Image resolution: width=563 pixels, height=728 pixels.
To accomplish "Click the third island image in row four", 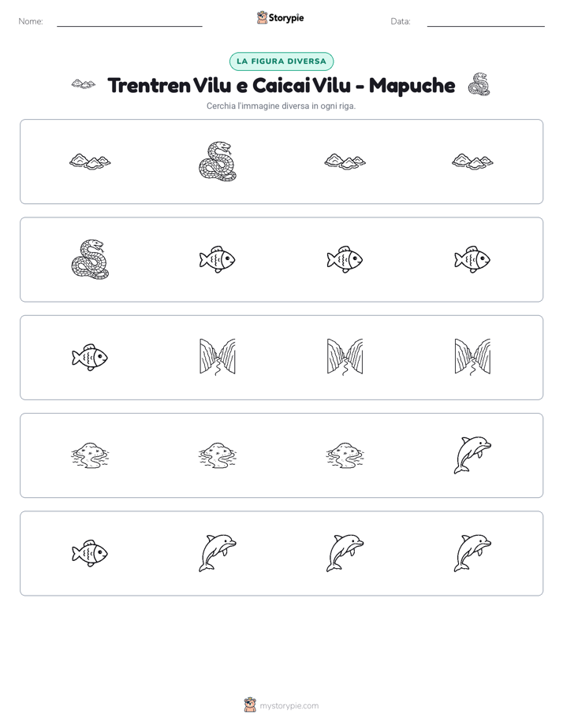I will pyautogui.click(x=345, y=455).
